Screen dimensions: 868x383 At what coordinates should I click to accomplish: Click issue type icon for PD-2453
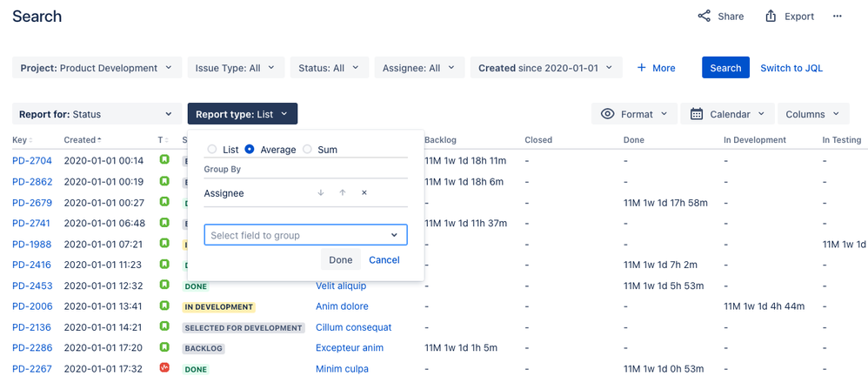point(164,285)
